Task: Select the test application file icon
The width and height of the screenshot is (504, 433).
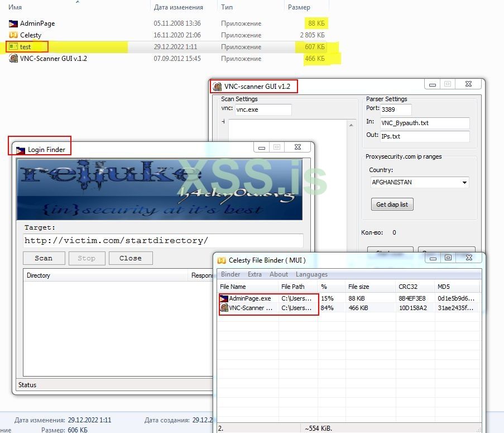Action: point(13,46)
